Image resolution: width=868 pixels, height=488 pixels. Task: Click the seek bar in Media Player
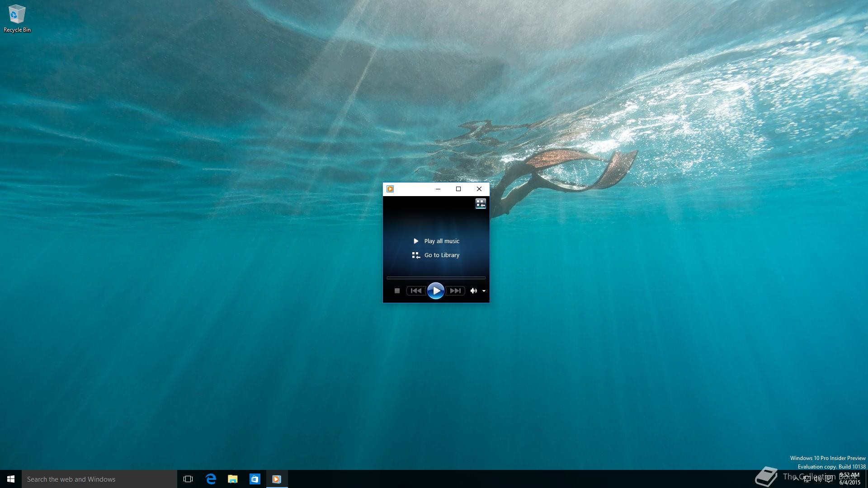pos(436,277)
